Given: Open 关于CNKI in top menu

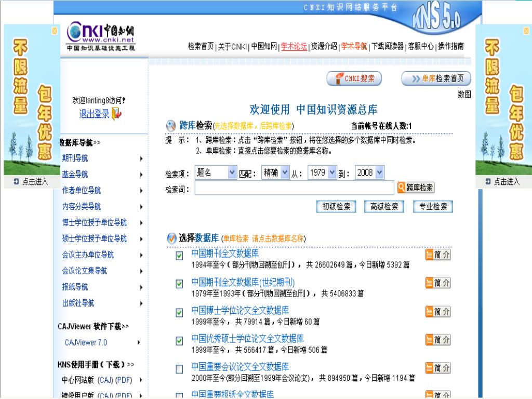Looking at the screenshot, I should [x=232, y=46].
